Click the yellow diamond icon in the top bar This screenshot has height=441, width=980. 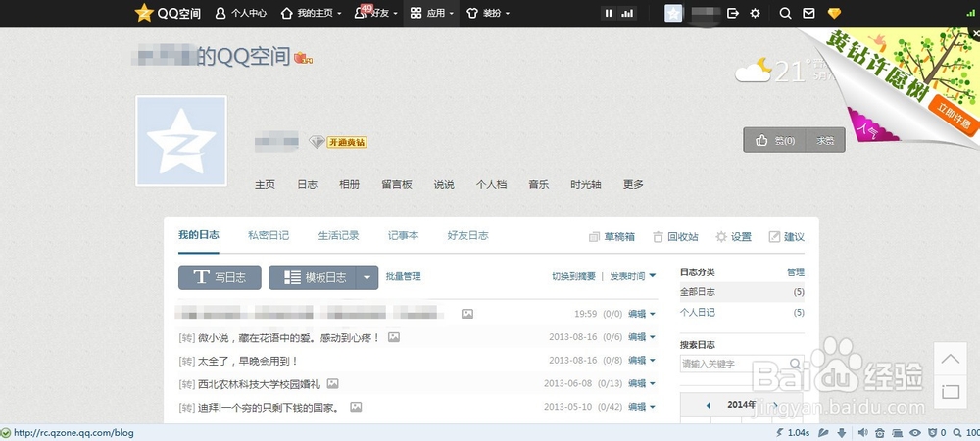point(834,13)
